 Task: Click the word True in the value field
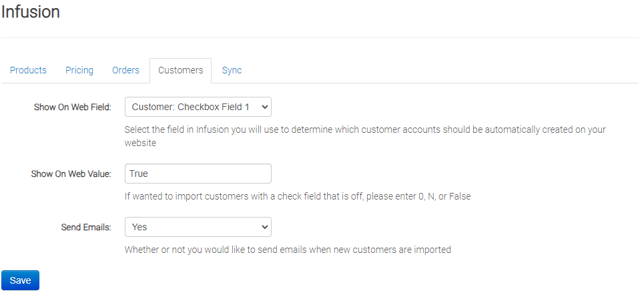pos(139,174)
